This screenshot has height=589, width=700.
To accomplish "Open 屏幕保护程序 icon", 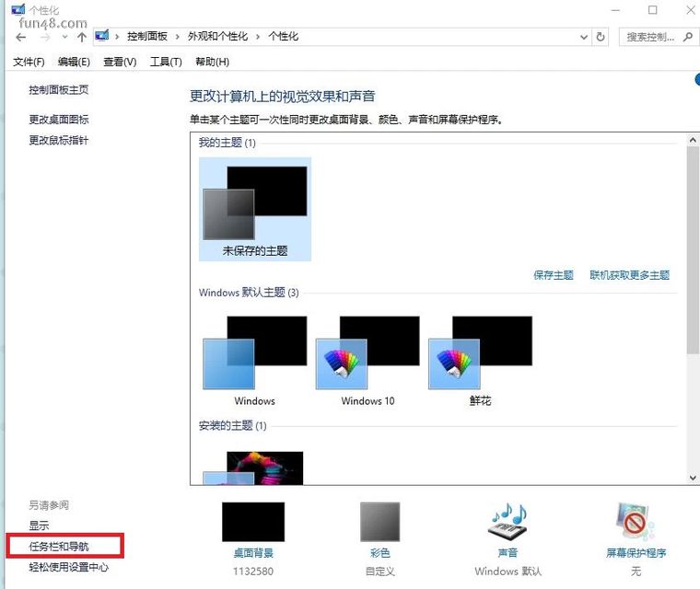I will (636, 521).
